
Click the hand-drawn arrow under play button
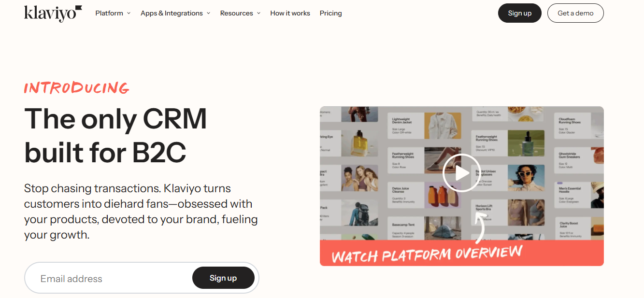[479, 228]
